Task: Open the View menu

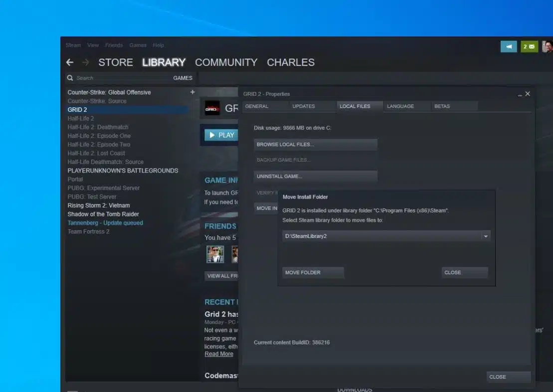Action: (x=93, y=45)
